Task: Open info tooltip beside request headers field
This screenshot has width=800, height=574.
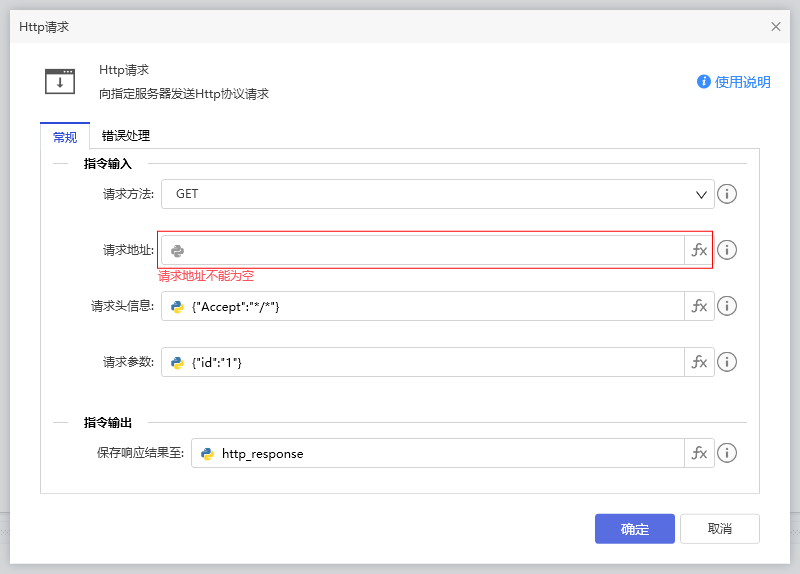Action: pos(727,306)
